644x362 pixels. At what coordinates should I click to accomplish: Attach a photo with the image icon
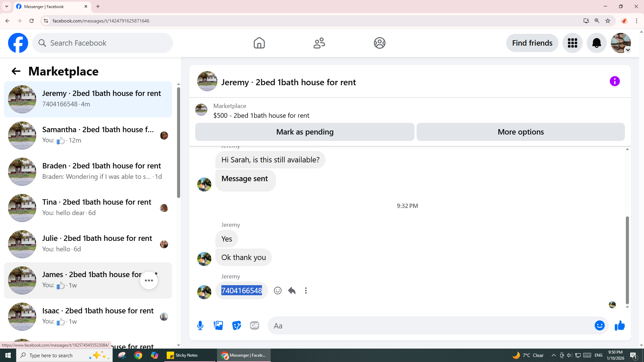pyautogui.click(x=218, y=325)
